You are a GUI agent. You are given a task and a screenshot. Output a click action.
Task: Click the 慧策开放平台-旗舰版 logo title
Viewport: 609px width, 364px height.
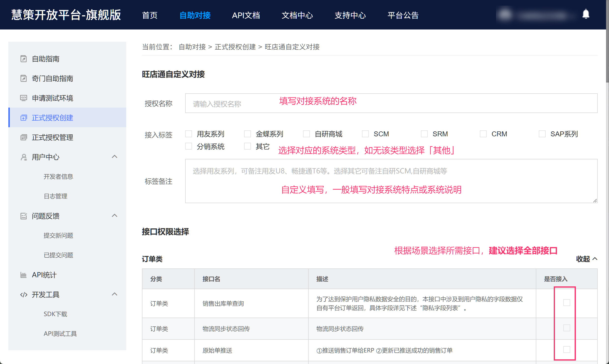tap(66, 15)
